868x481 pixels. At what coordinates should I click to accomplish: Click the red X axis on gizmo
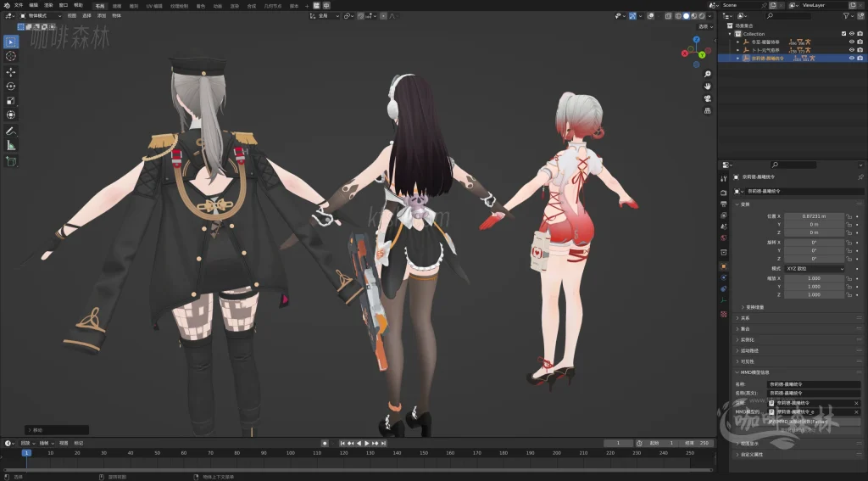pyautogui.click(x=685, y=53)
